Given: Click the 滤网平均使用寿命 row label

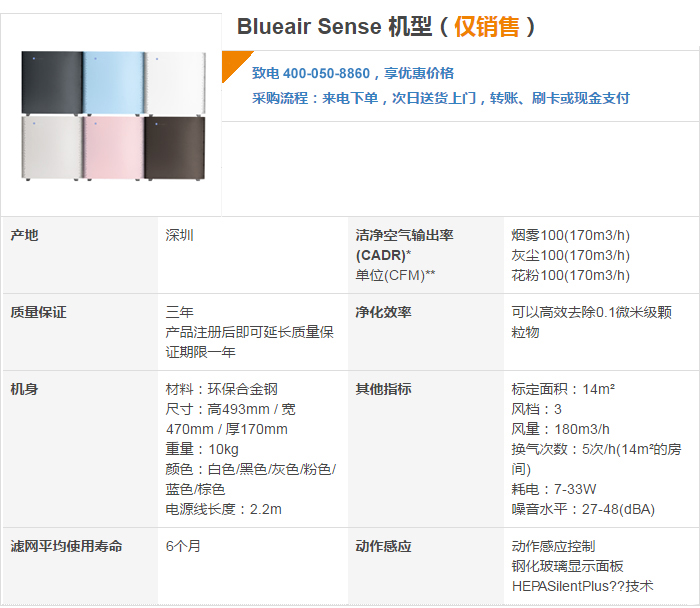Looking at the screenshot, I should coord(67,546).
